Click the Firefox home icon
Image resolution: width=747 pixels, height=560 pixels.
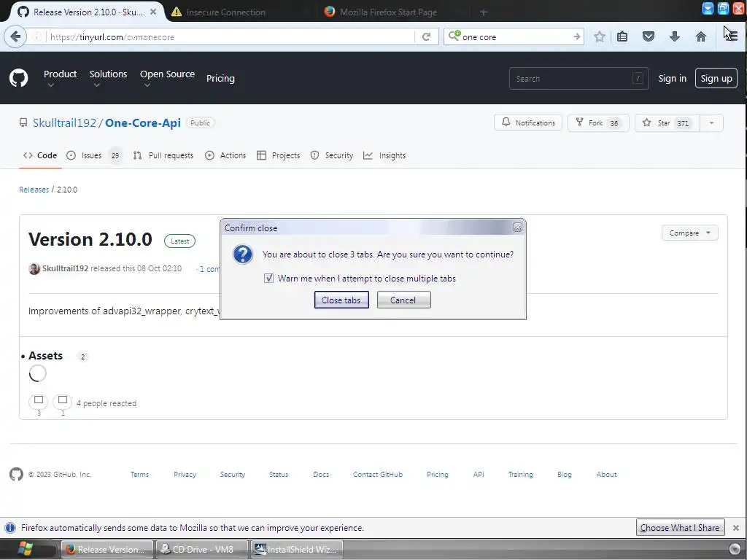point(701,36)
